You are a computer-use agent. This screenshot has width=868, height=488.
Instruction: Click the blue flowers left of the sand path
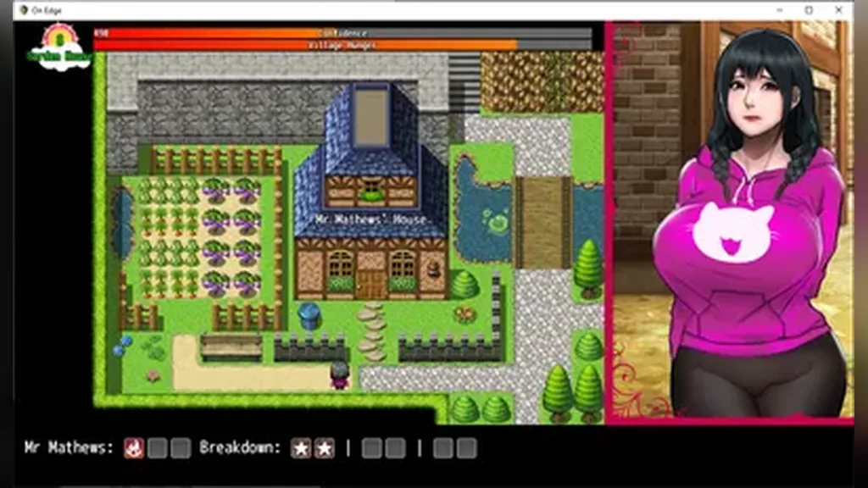(122, 345)
